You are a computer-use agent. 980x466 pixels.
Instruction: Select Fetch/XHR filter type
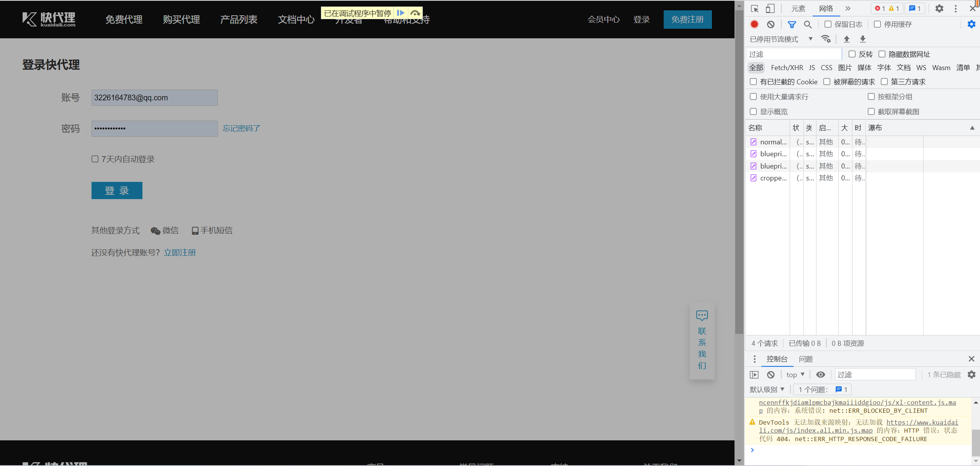[787, 68]
